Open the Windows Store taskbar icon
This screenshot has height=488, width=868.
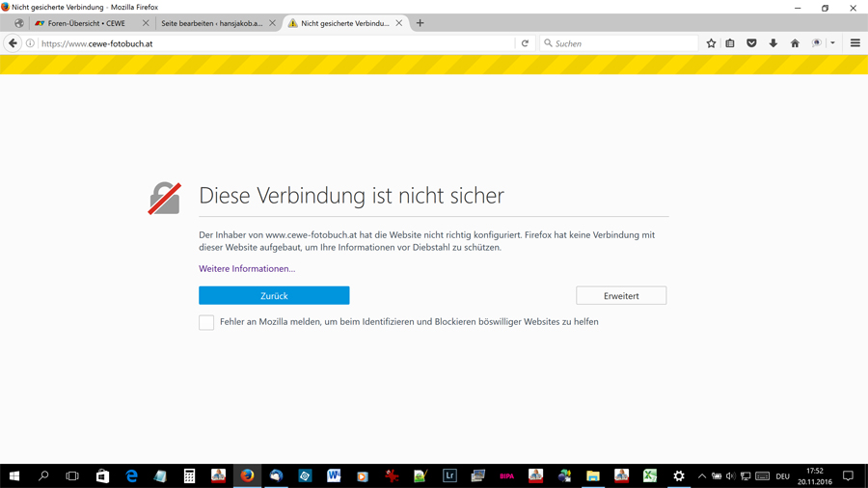tap(102, 475)
